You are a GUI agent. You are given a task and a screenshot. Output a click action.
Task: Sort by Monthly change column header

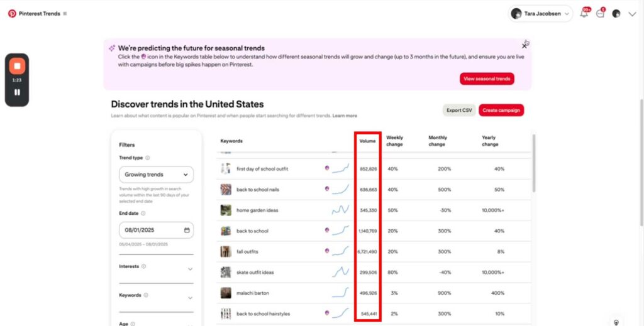(438, 141)
